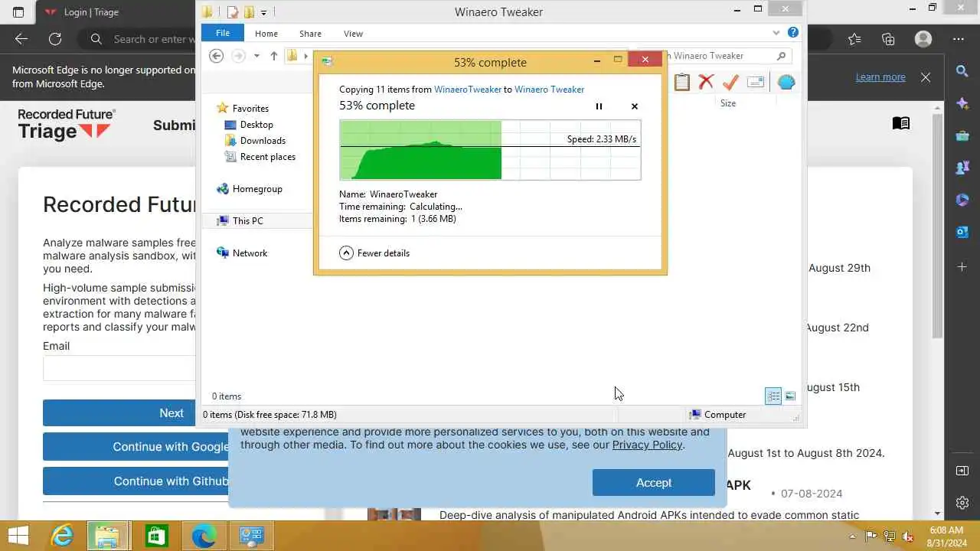Screen dimensions: 980x551
Task: Dismiss the Edge unsupported notification banner
Action: point(926,77)
